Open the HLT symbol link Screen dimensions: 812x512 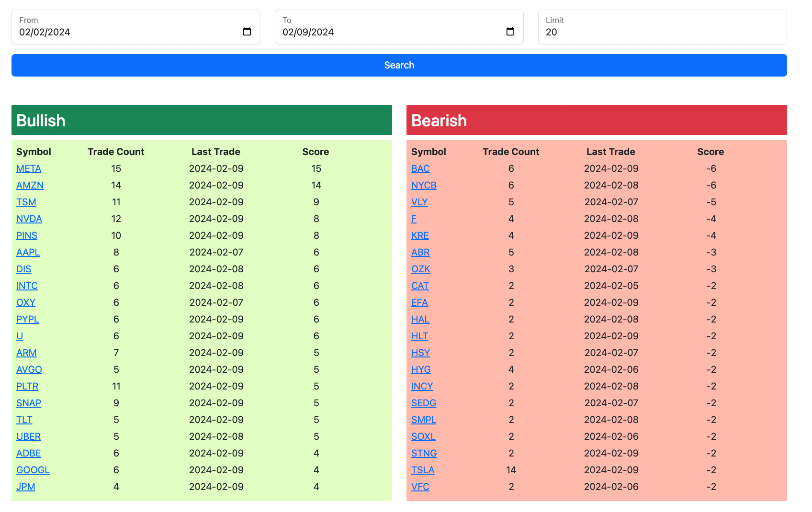pos(420,336)
